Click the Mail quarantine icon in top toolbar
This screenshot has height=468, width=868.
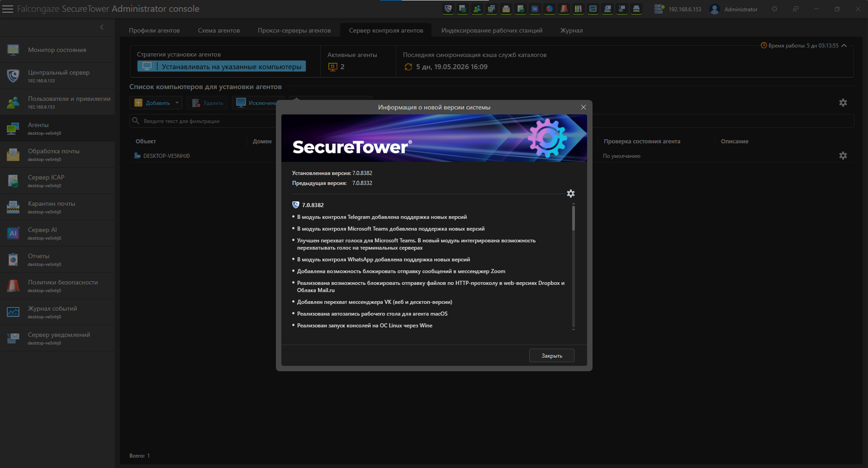(x=636, y=9)
